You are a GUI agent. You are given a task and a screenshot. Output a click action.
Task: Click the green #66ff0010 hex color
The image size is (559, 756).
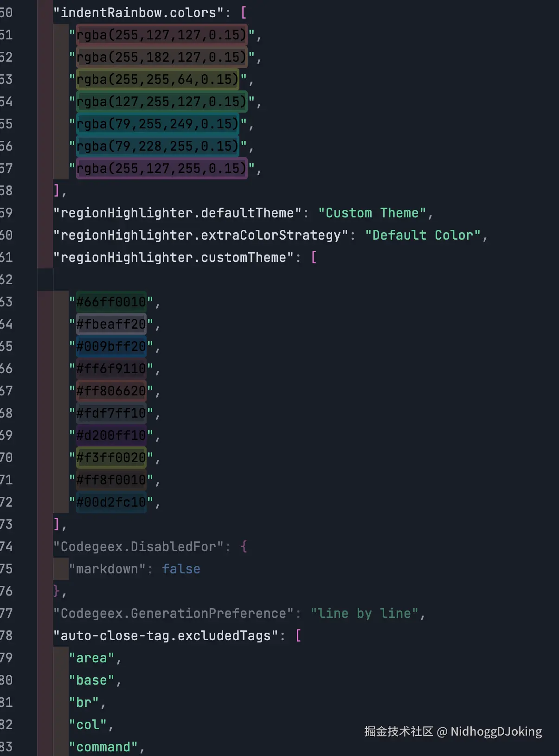(111, 302)
